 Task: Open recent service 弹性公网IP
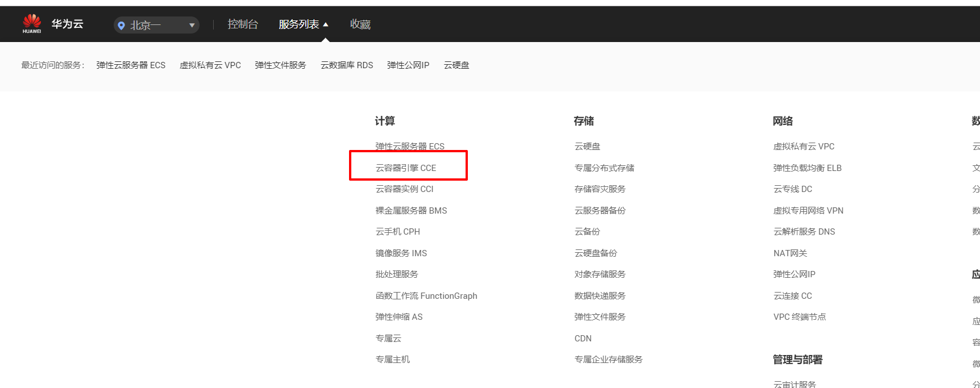click(408, 65)
